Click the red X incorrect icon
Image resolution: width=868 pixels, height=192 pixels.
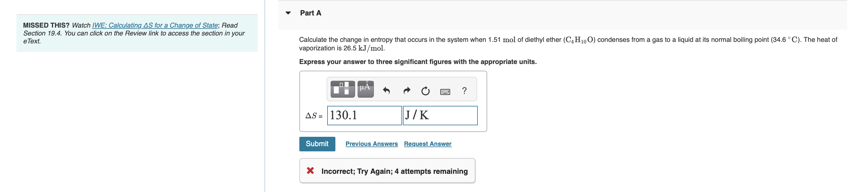(311, 171)
